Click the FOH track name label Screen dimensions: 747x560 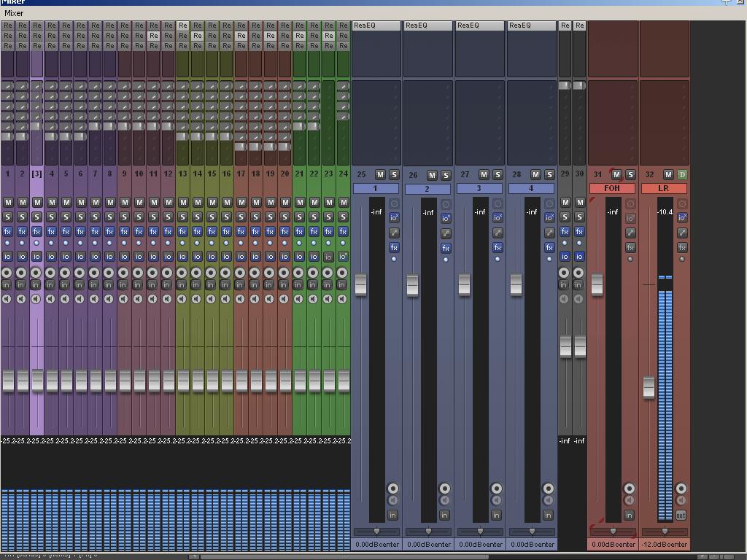(611, 187)
